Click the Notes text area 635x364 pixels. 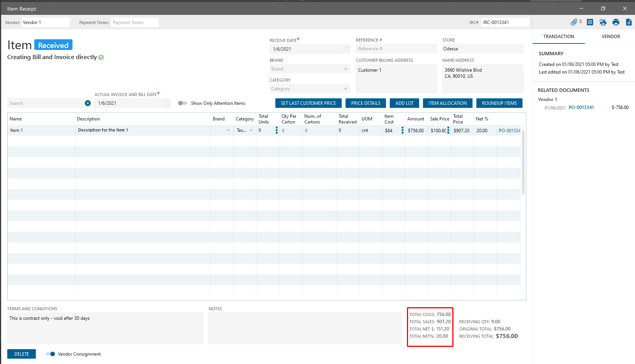(305, 329)
